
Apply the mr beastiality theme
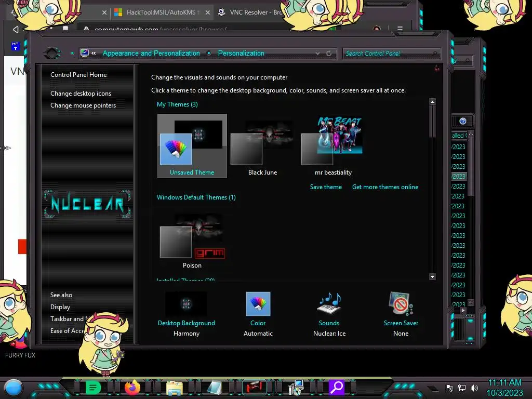333,145
